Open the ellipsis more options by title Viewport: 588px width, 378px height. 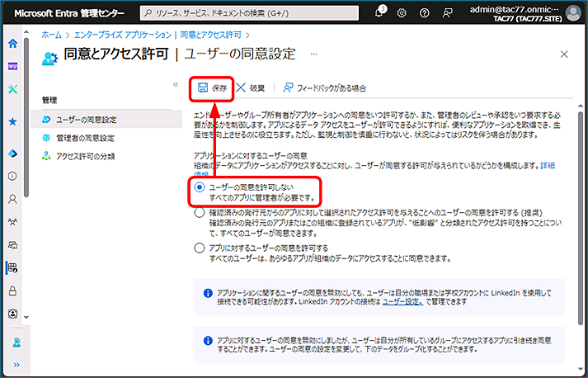coord(314,54)
